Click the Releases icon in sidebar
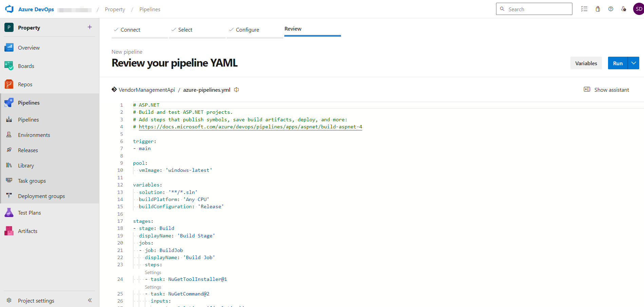This screenshot has height=307, width=644. (x=9, y=150)
